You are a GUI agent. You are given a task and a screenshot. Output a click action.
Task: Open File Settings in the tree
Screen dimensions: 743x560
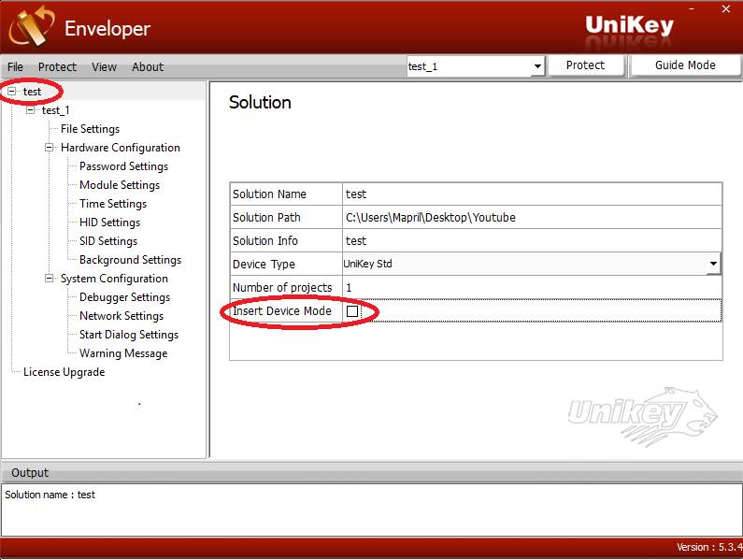point(90,129)
